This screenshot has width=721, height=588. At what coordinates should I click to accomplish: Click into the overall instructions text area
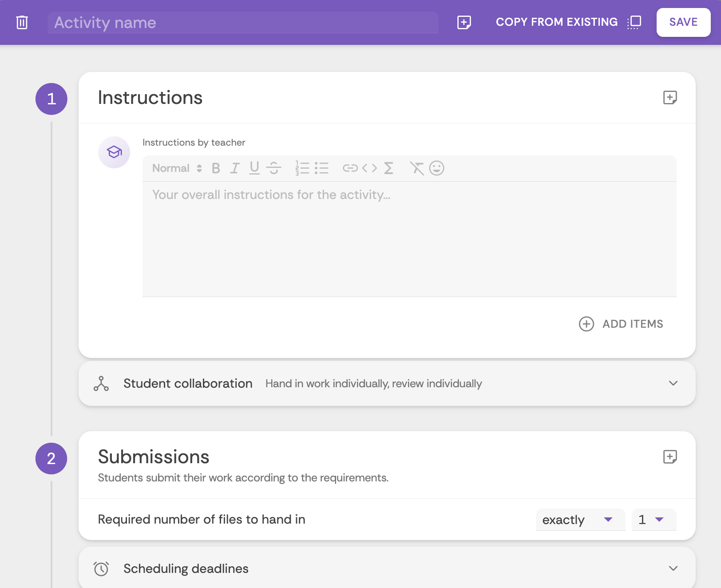(x=409, y=239)
